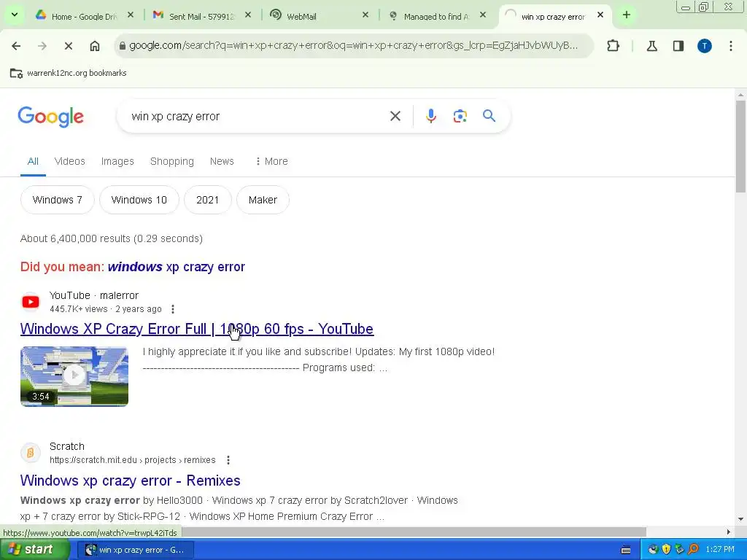This screenshot has width=747, height=560.
Task: Toggle the browser side panel
Action: click(x=678, y=46)
